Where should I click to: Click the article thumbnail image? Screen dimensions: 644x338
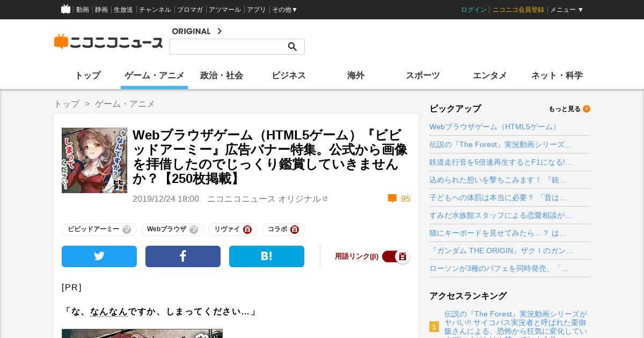[x=94, y=160]
